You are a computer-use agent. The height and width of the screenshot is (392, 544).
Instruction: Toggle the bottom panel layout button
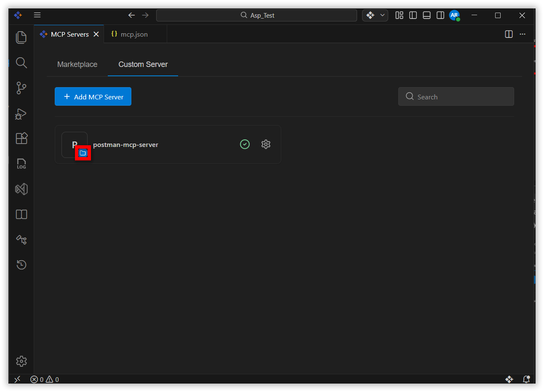click(x=427, y=15)
